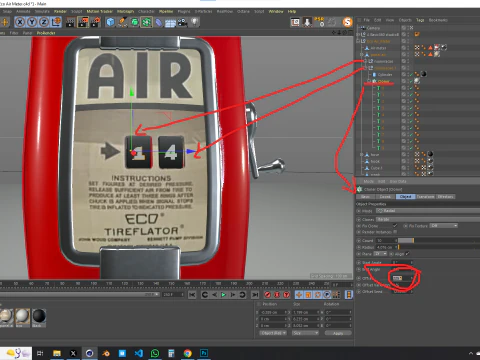Toggle the green enable check on the Cloner row
Viewport: 480px width, 360px height.
pyautogui.click(x=412, y=81)
